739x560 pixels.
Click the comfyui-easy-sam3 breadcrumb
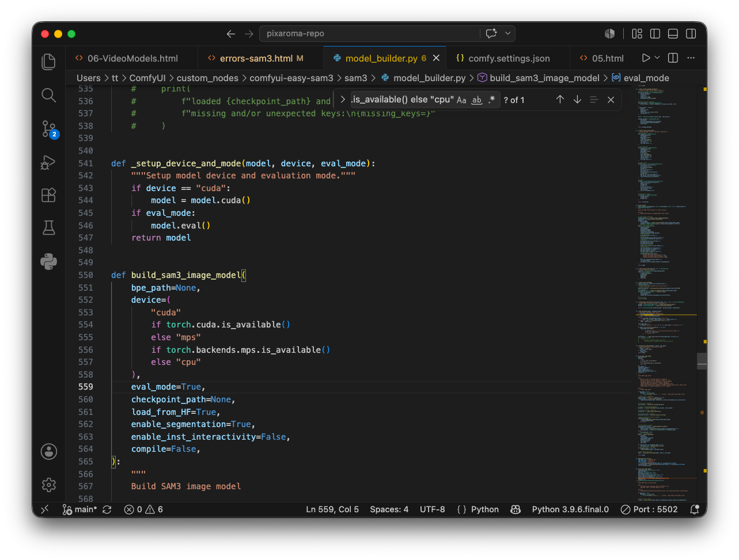(x=291, y=78)
